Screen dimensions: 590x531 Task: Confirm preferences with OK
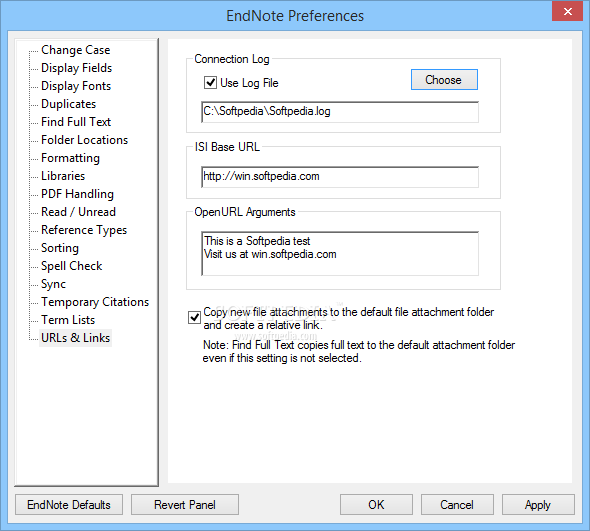376,505
